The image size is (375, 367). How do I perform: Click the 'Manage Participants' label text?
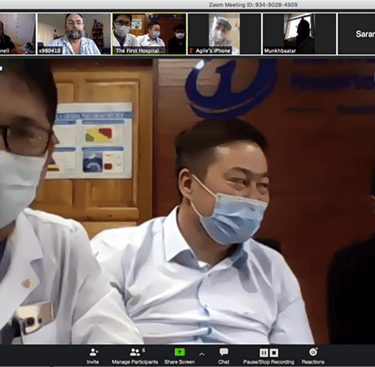point(135,362)
